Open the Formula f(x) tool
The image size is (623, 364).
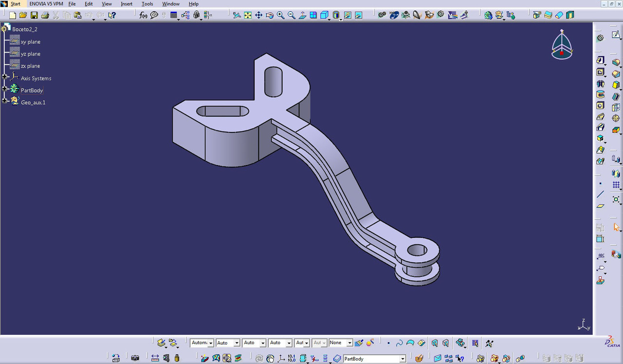click(x=143, y=15)
